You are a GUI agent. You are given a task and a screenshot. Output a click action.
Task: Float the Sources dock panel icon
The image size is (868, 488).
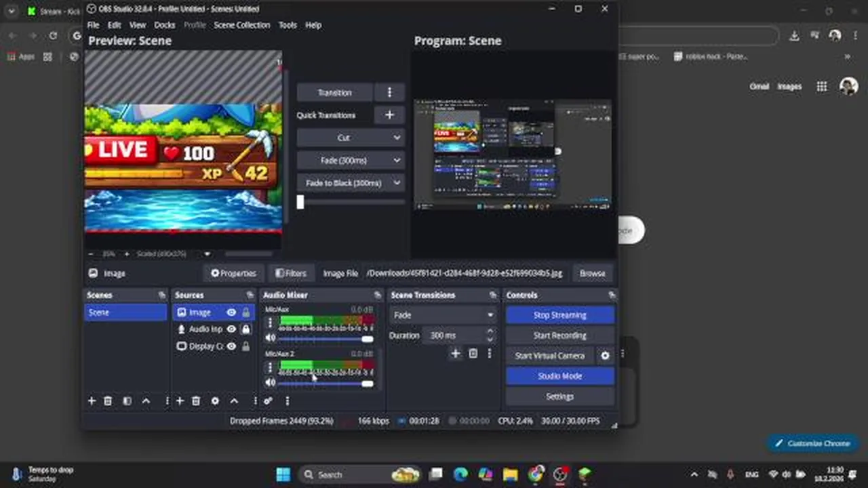tap(250, 296)
